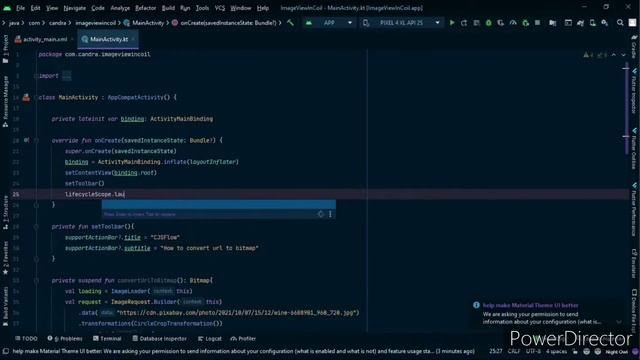The image size is (640, 360).
Task: Collapse the MainActivity class fold marker
Action: point(36,98)
